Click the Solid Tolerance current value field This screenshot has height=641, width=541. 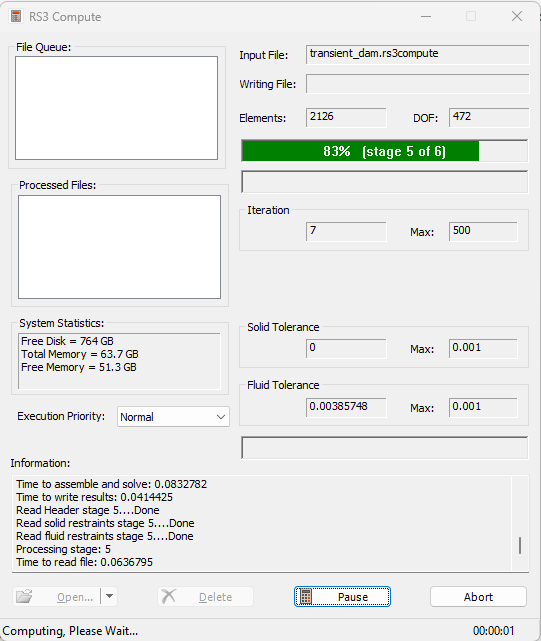click(346, 349)
